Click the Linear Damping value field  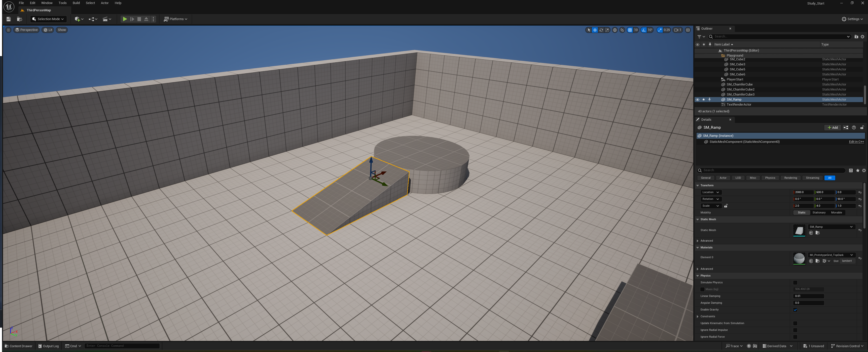808,296
